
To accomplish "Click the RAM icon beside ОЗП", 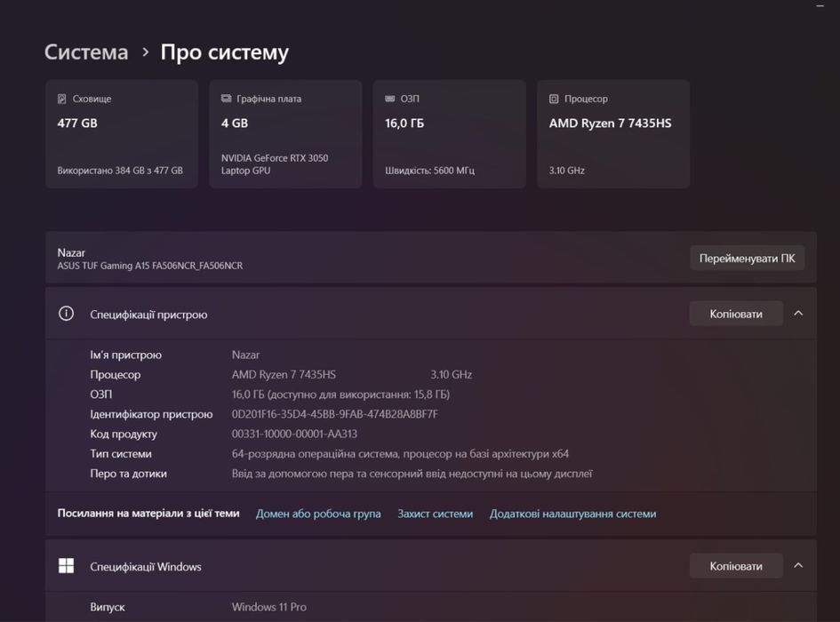I will 390,99.
